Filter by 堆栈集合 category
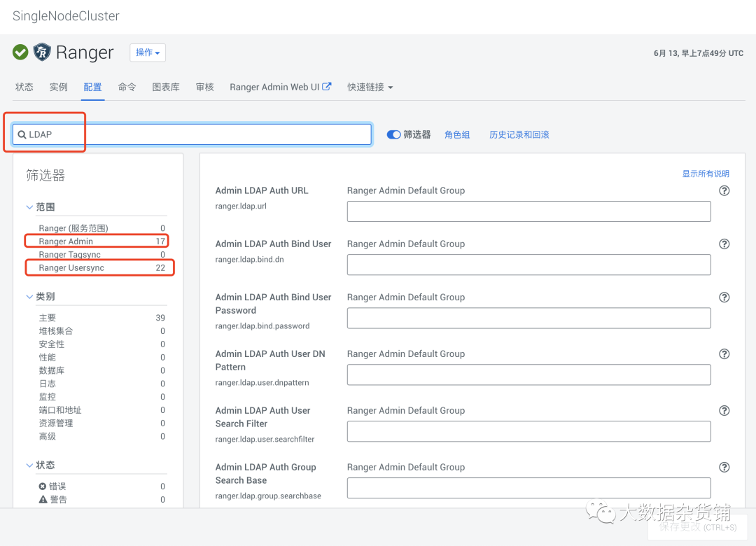Image resolution: width=756 pixels, height=546 pixels. tap(101, 331)
